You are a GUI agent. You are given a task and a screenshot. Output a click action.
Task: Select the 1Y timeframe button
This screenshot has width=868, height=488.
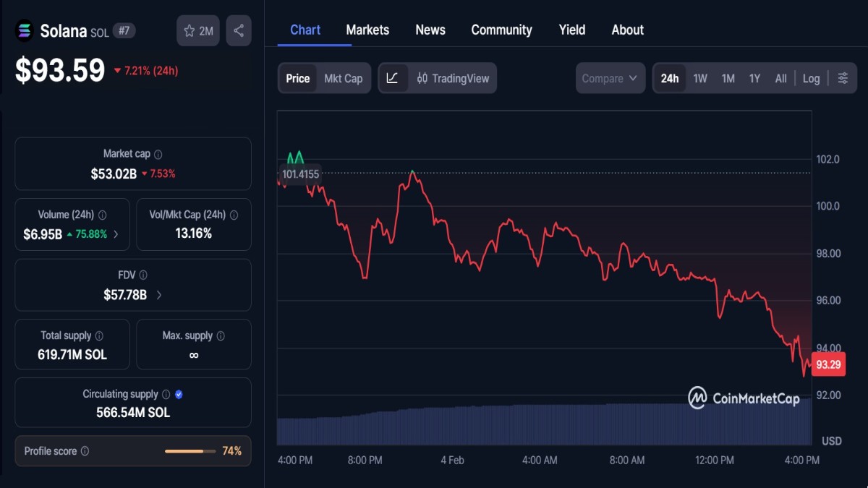(754, 78)
